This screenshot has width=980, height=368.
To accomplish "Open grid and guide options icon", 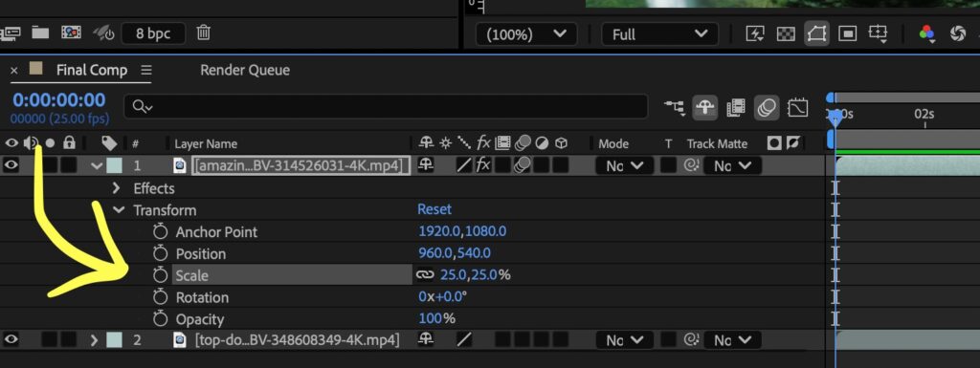I will [879, 34].
